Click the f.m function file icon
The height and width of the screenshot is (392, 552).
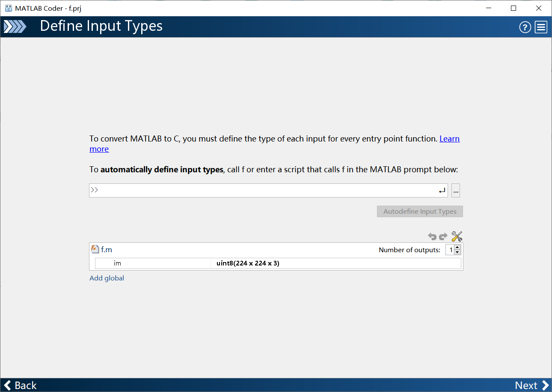tap(95, 249)
